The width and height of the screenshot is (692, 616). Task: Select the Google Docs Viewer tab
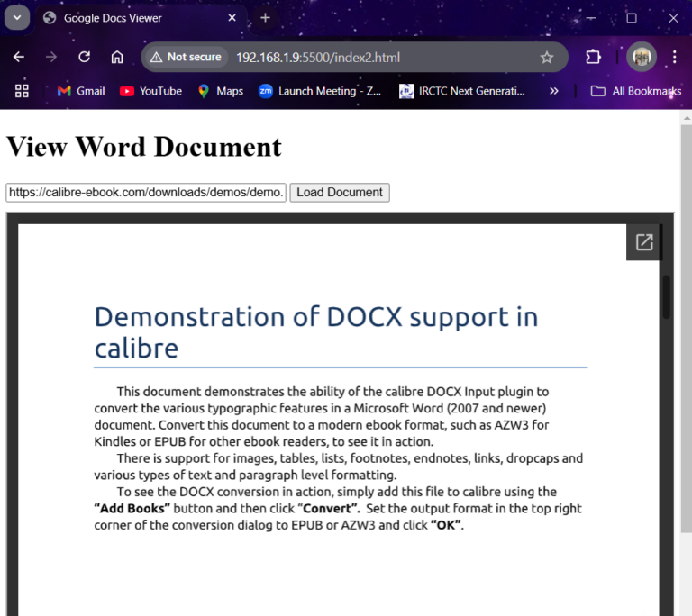[x=141, y=18]
